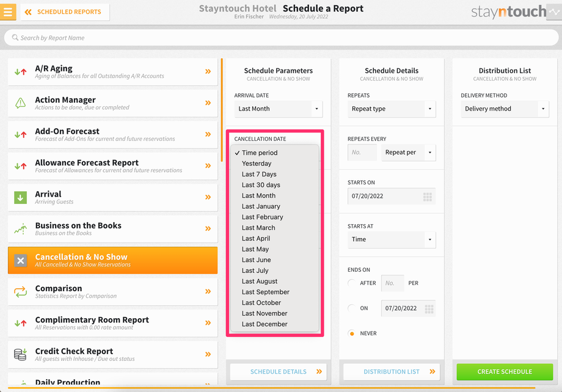This screenshot has width=562, height=392.
Task: Click the Comparison loop arrows icon
Action: click(x=20, y=292)
